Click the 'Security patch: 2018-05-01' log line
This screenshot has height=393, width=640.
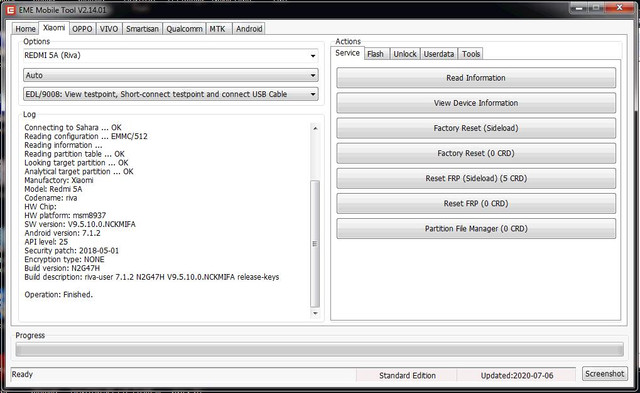(71, 251)
